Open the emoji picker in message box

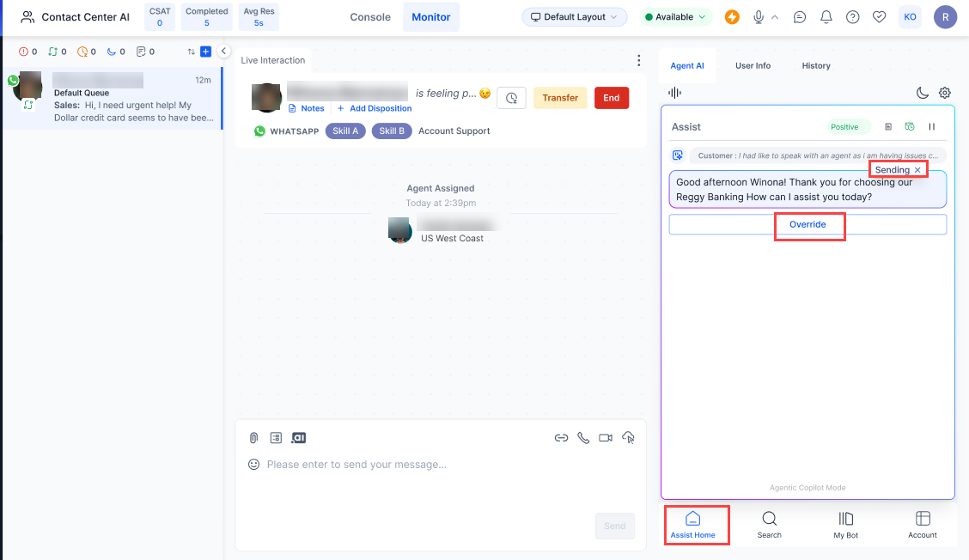click(253, 465)
